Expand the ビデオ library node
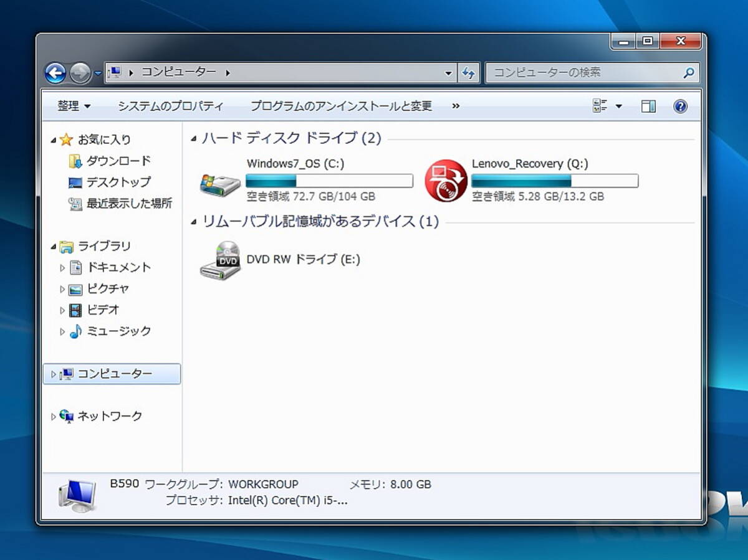The height and width of the screenshot is (560, 748). click(62, 310)
